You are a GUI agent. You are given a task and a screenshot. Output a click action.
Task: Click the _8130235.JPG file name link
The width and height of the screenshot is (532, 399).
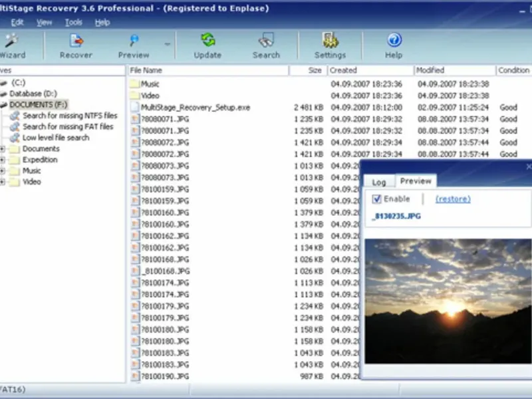[396, 216]
